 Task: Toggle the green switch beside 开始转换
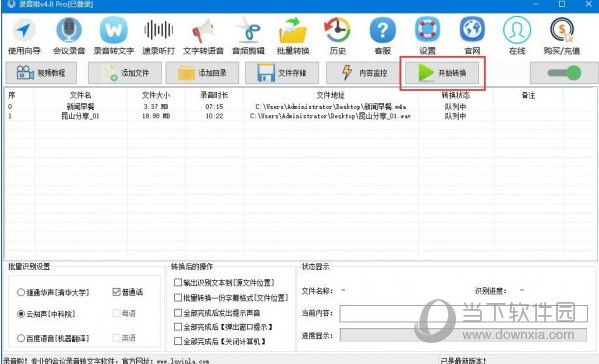point(564,73)
